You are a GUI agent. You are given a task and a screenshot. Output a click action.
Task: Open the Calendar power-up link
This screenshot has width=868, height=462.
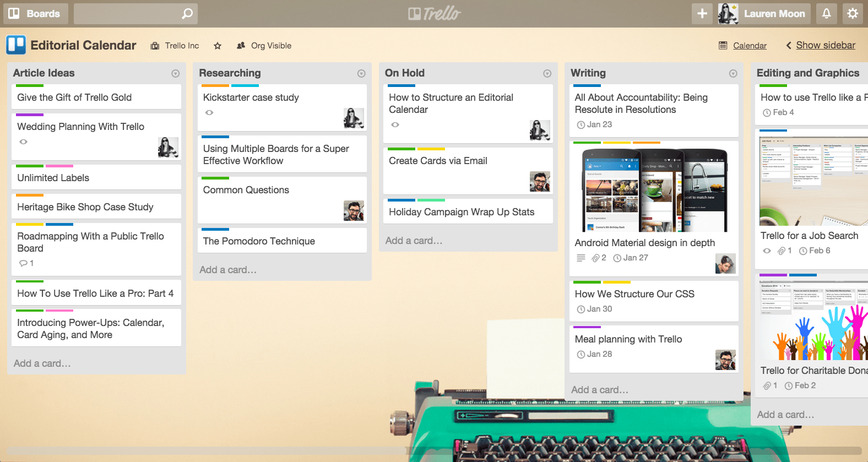(742, 46)
